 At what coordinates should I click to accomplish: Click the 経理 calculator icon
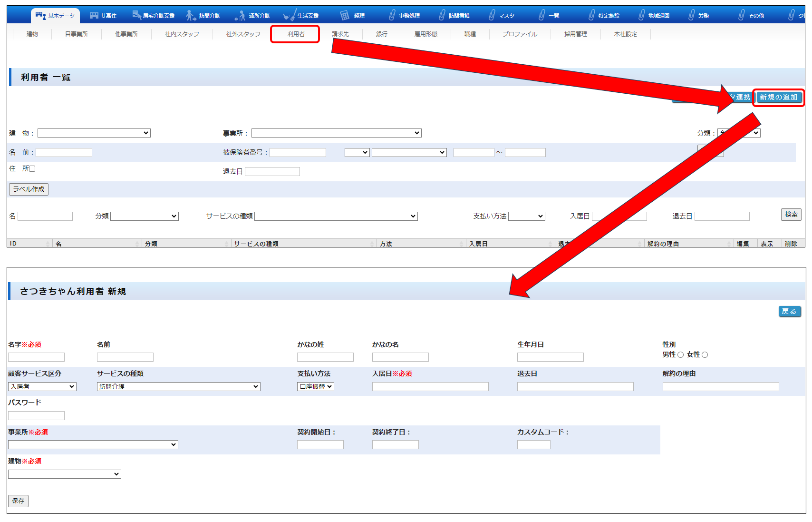pyautogui.click(x=345, y=16)
